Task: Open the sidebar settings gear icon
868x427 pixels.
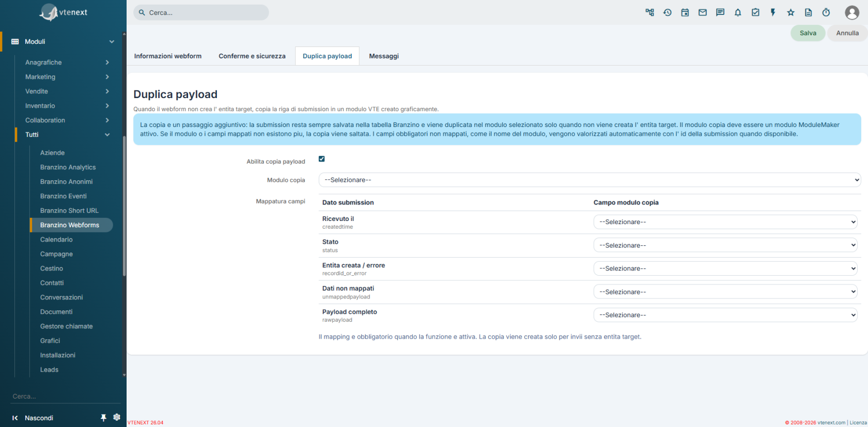Action: tap(117, 417)
